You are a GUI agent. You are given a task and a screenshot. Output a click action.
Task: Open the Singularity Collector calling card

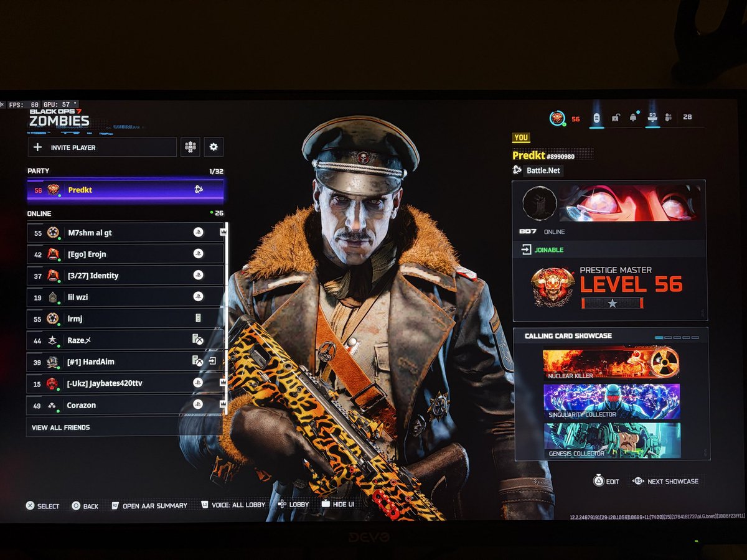[x=611, y=401]
